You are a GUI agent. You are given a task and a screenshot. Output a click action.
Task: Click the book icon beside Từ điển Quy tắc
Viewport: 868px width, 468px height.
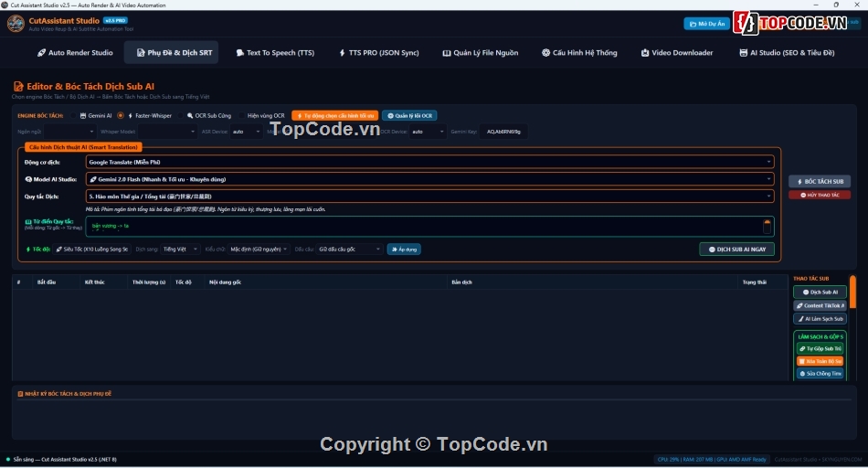click(28, 221)
